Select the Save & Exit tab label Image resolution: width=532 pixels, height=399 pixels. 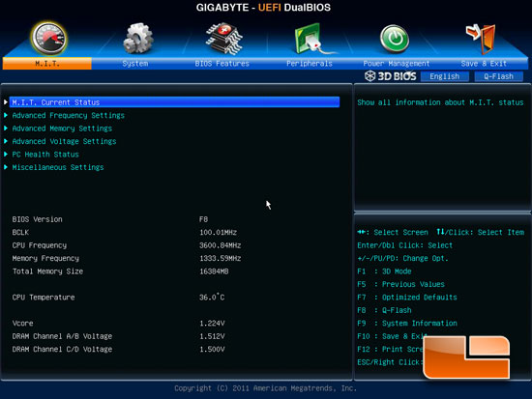484,64
